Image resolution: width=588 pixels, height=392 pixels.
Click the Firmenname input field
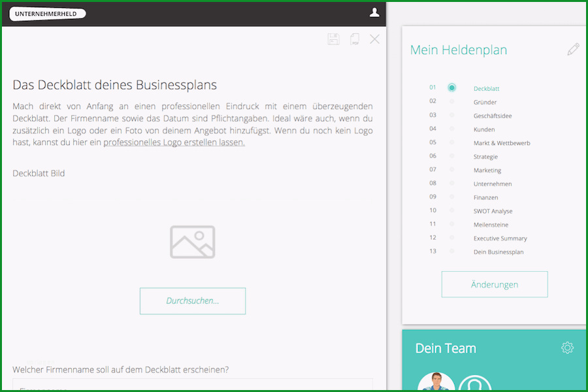[193, 385]
